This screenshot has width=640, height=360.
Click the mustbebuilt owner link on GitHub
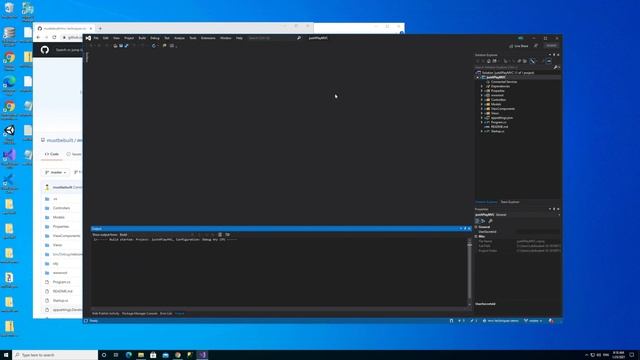[x=60, y=140]
